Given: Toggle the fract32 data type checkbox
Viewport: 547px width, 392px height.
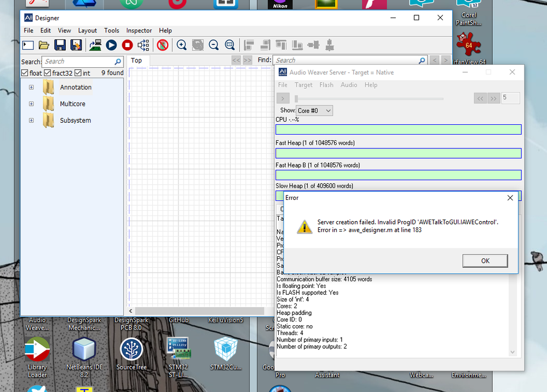Looking at the screenshot, I should [x=48, y=73].
